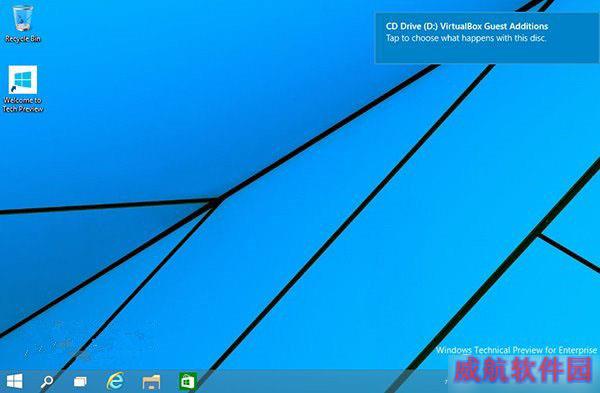Click an empty area of the taskbar
This screenshot has height=393, width=600.
click(x=306, y=382)
